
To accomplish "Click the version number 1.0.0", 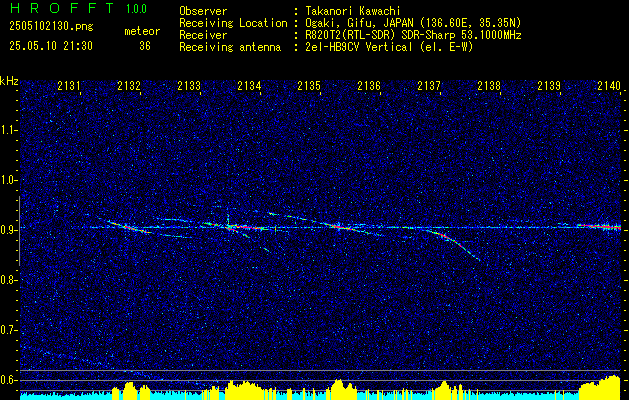I will pos(136,9).
